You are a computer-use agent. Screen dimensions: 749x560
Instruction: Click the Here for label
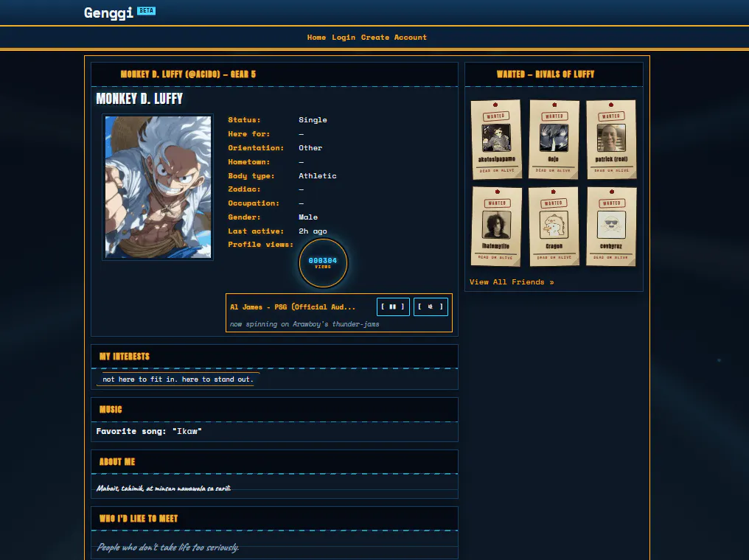click(x=249, y=134)
